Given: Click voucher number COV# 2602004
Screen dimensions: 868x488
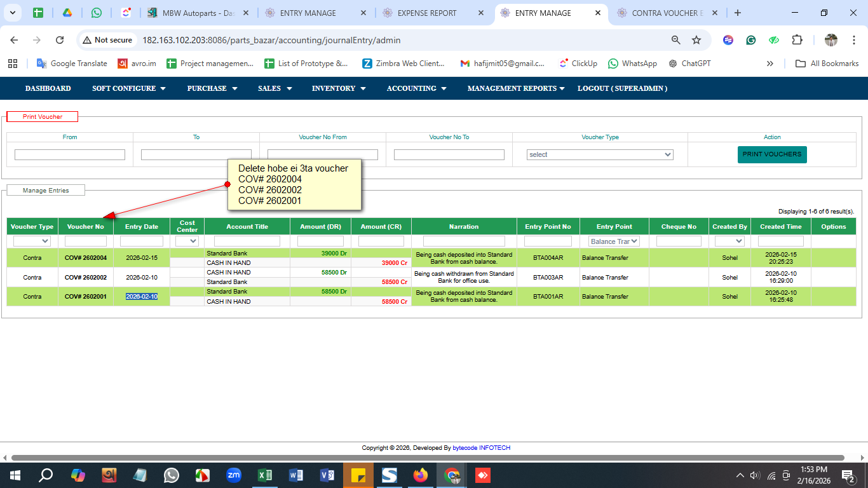Looking at the screenshot, I should (86, 258).
